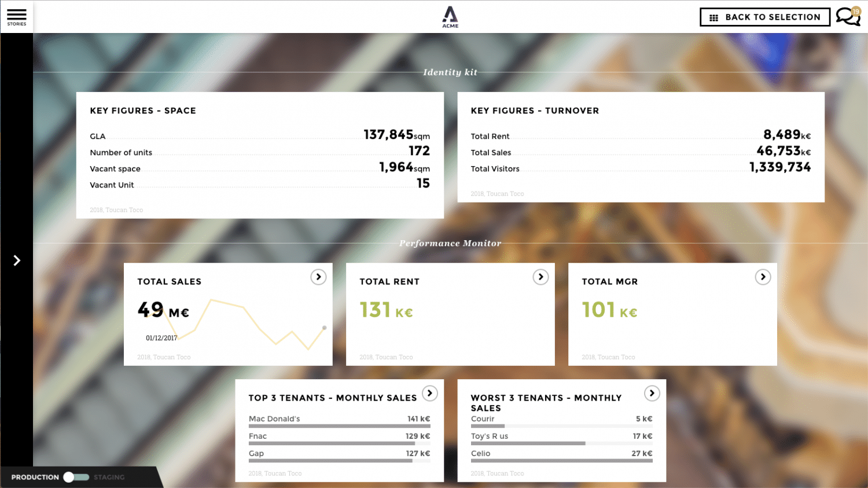This screenshot has width=868, height=488.
Task: Click the Mac Donald's sales bar
Action: point(339,426)
